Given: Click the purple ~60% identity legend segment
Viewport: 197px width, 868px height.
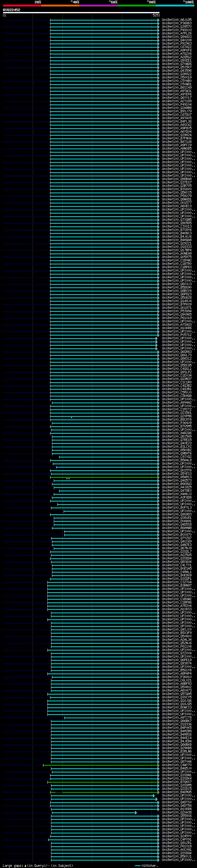Looking at the screenshot, I should point(98,6).
